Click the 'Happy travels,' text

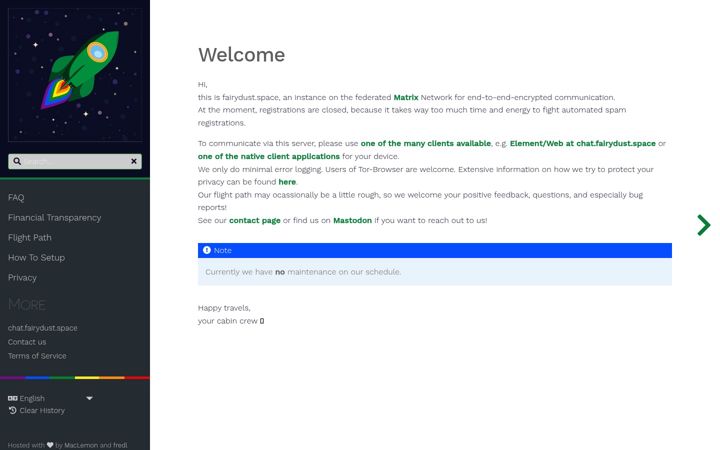[x=224, y=308]
